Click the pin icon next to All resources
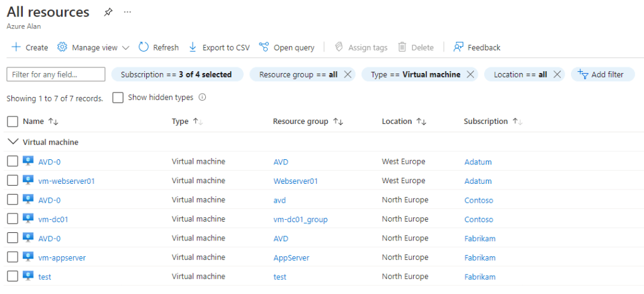This screenshot has height=294, width=644. 108,12
